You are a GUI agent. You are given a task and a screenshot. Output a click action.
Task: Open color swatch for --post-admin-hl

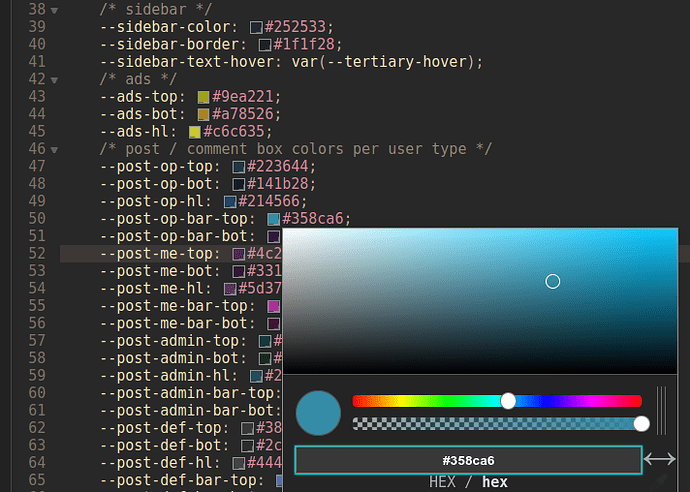pyautogui.click(x=256, y=376)
